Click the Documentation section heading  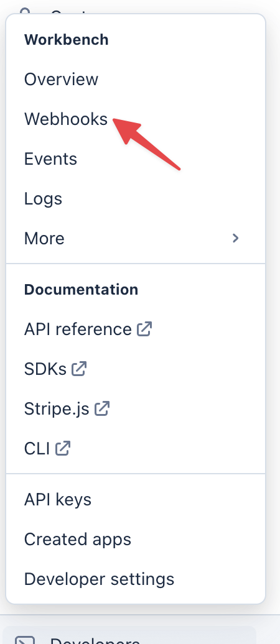pyautogui.click(x=81, y=289)
